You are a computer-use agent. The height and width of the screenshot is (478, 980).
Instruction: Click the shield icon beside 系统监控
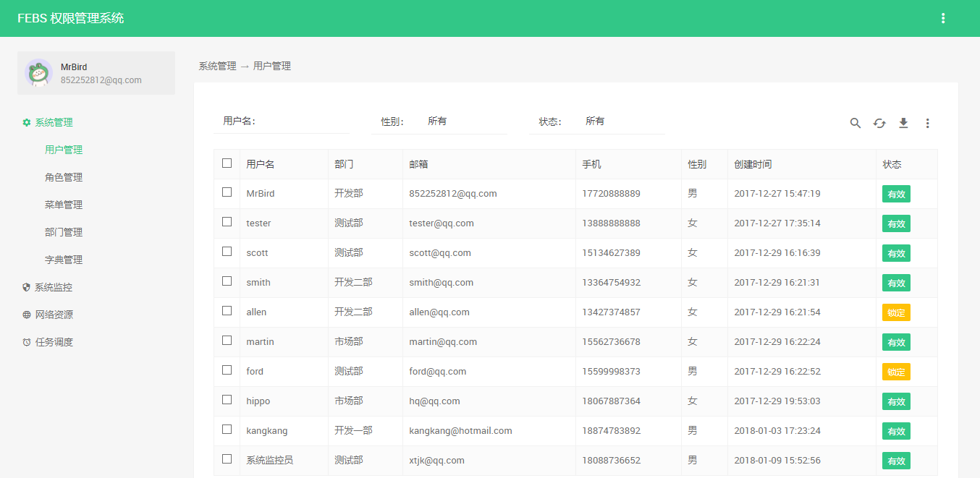pyautogui.click(x=27, y=287)
